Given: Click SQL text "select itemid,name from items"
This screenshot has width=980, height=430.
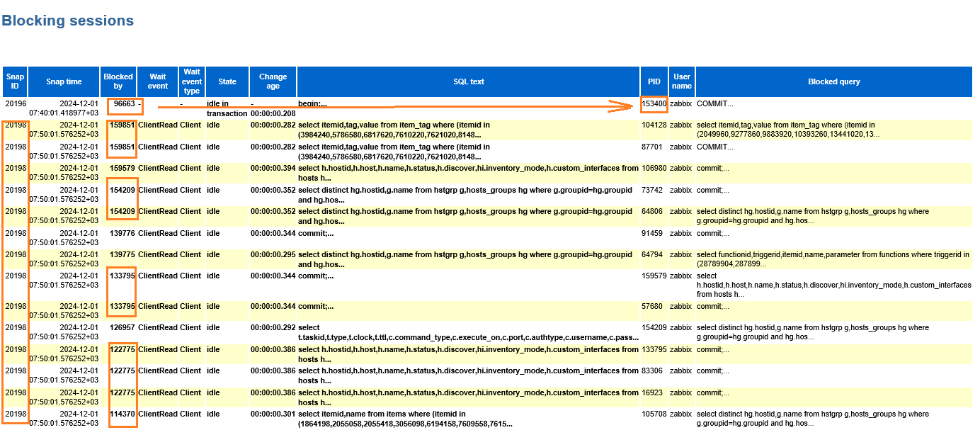Looking at the screenshot, I should (x=405, y=419).
